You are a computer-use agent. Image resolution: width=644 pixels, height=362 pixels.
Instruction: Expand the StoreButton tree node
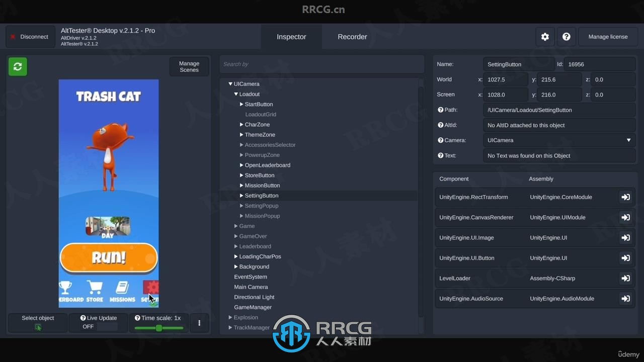pyautogui.click(x=242, y=175)
